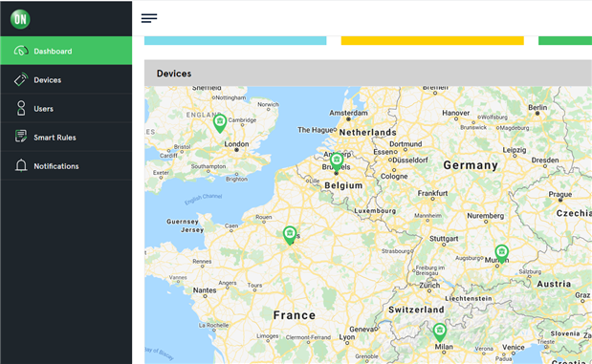Open the Notifications section
The height and width of the screenshot is (364, 592).
coord(66,166)
